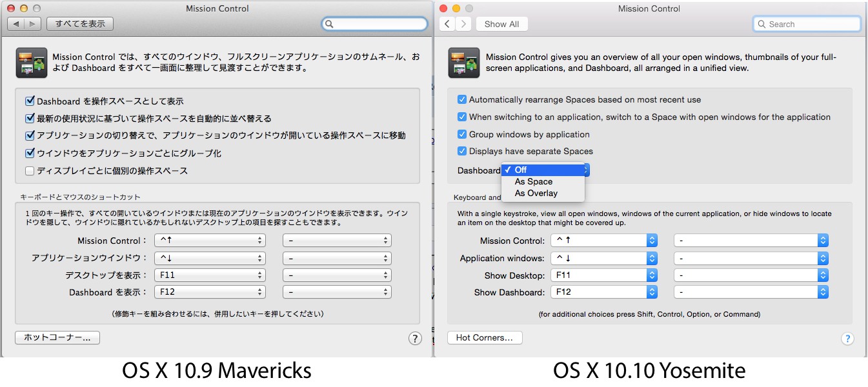The width and height of the screenshot is (868, 387).
Task: Click the search field in Mavericks window
Action: [374, 24]
